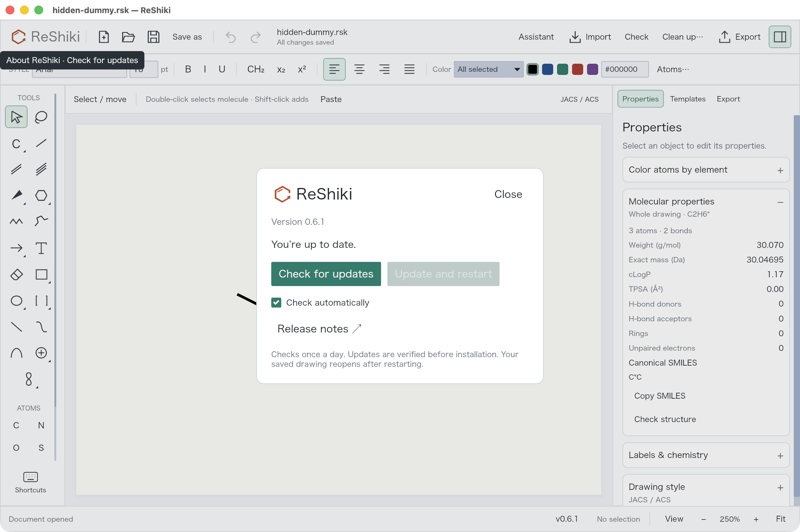Select the figure-eight orbital tool
The width and height of the screenshot is (800, 532).
pyautogui.click(x=29, y=379)
